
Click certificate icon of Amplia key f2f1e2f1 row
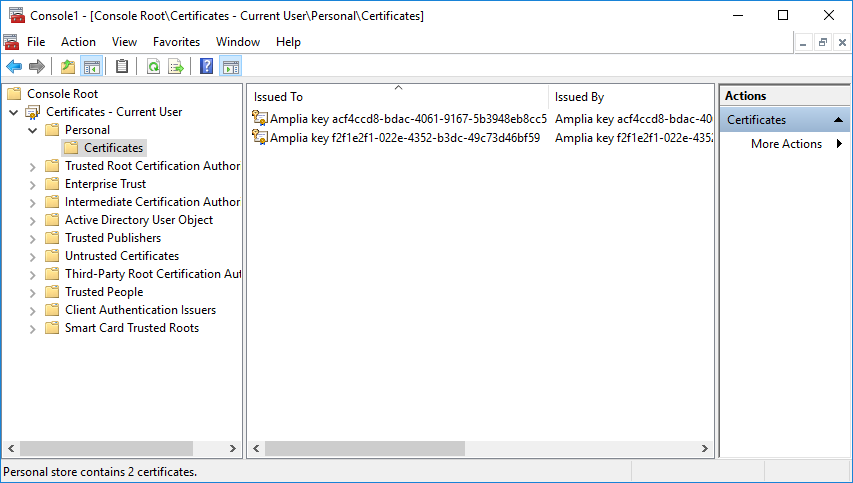click(x=260, y=137)
